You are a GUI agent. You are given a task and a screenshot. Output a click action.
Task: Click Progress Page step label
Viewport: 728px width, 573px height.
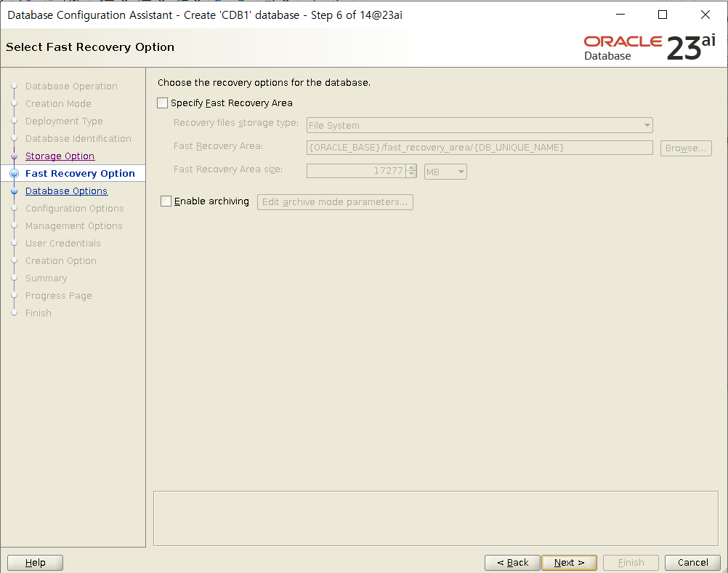(59, 295)
